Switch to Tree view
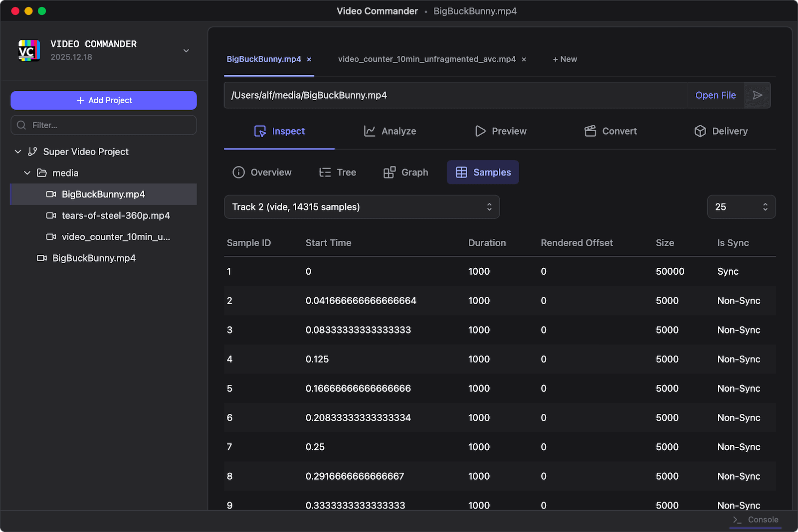This screenshot has width=798, height=532. point(338,173)
